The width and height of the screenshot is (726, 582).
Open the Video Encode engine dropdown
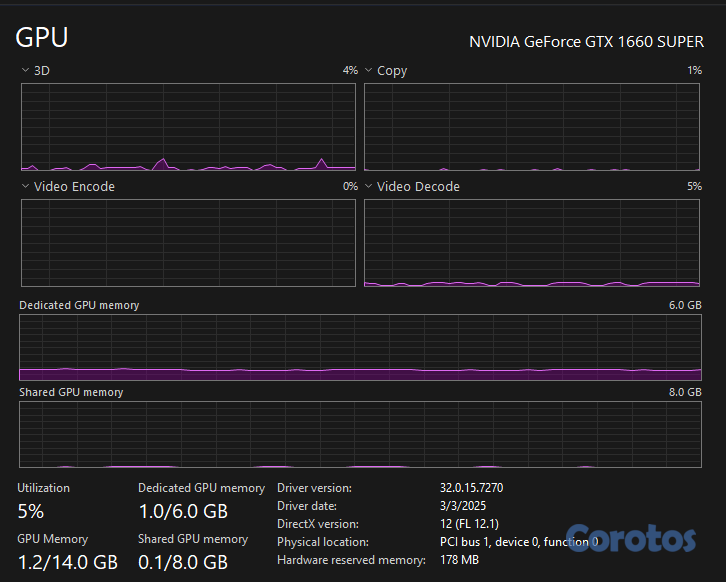(25, 187)
